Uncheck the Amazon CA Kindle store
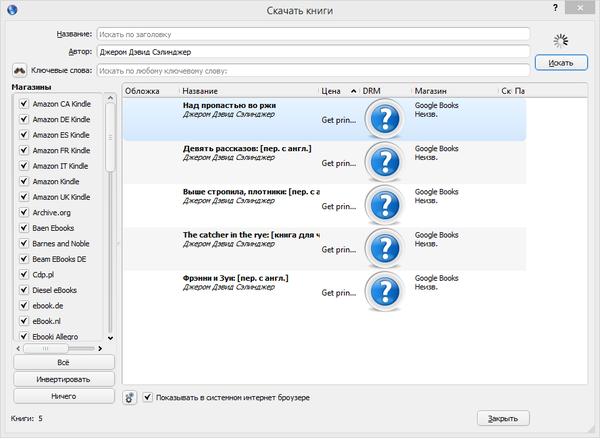The height and width of the screenshot is (438, 600). tap(24, 104)
